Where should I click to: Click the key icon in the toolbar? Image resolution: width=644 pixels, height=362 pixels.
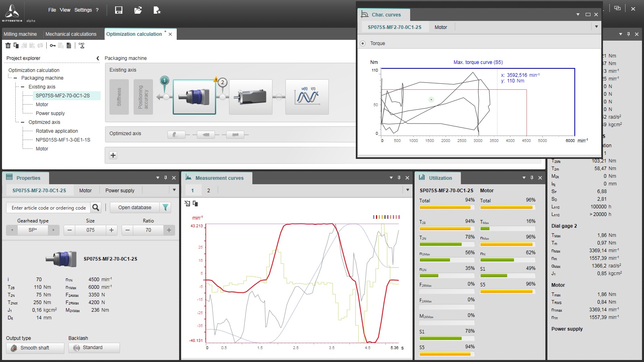pyautogui.click(x=52, y=45)
